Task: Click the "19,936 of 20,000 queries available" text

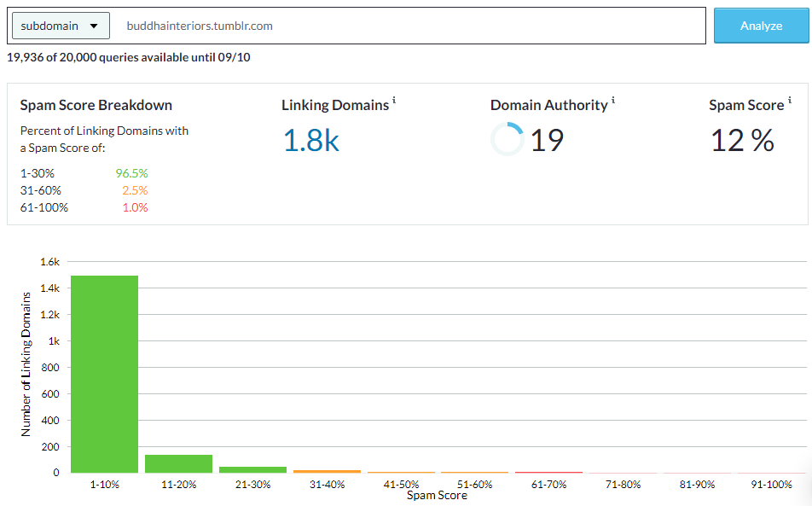Action: click(x=129, y=57)
